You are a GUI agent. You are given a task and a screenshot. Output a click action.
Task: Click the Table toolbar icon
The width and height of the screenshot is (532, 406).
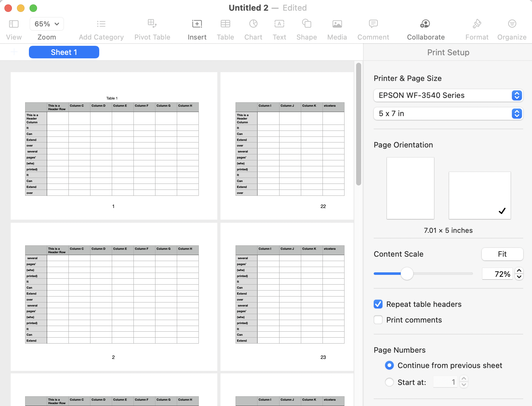(x=225, y=24)
